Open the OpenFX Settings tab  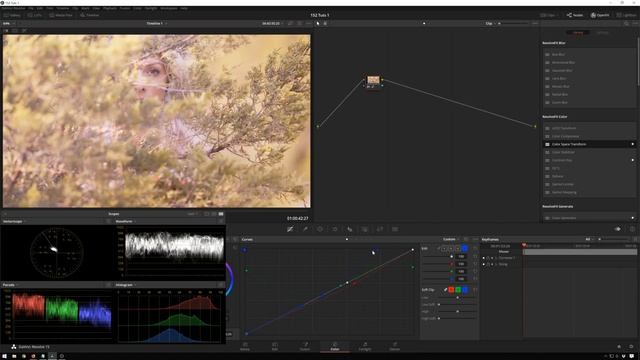coord(602,33)
